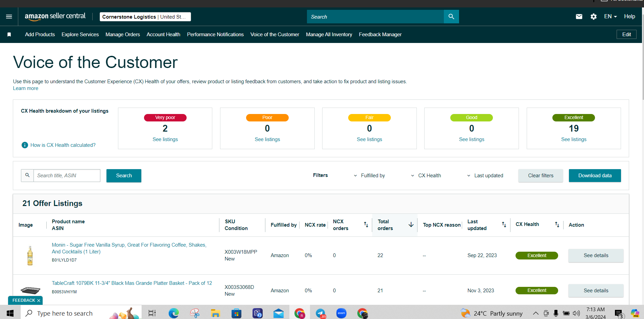The height and width of the screenshot is (319, 644).
Task: Focus the Search title, ASIN field
Action: click(67, 176)
